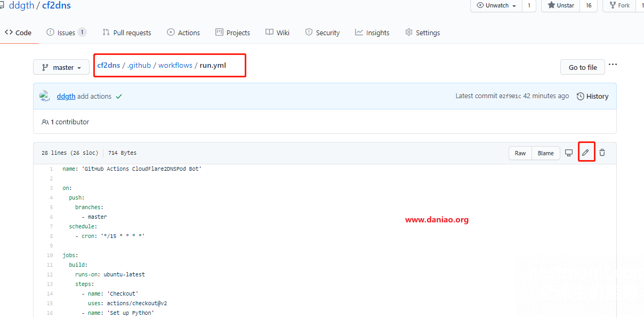Open the Security tab

(x=322, y=33)
